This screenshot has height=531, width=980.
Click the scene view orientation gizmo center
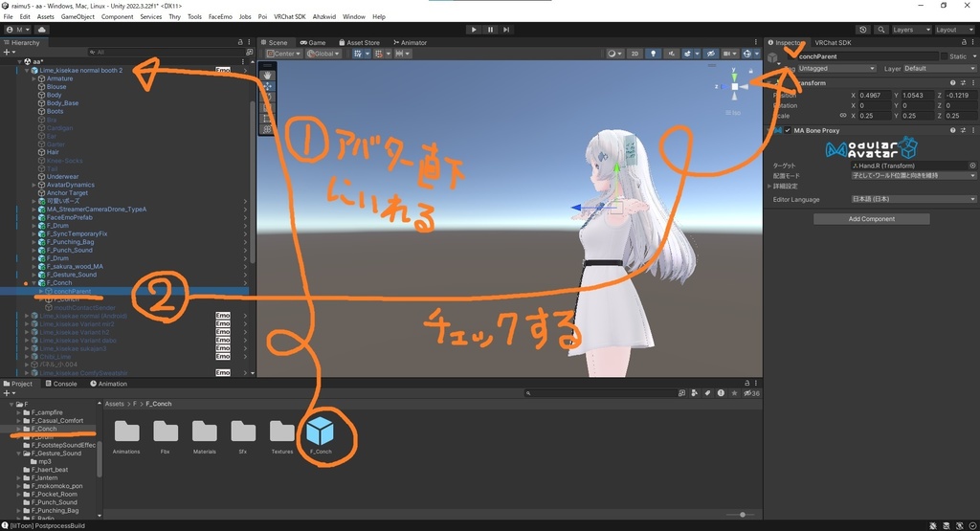(735, 87)
